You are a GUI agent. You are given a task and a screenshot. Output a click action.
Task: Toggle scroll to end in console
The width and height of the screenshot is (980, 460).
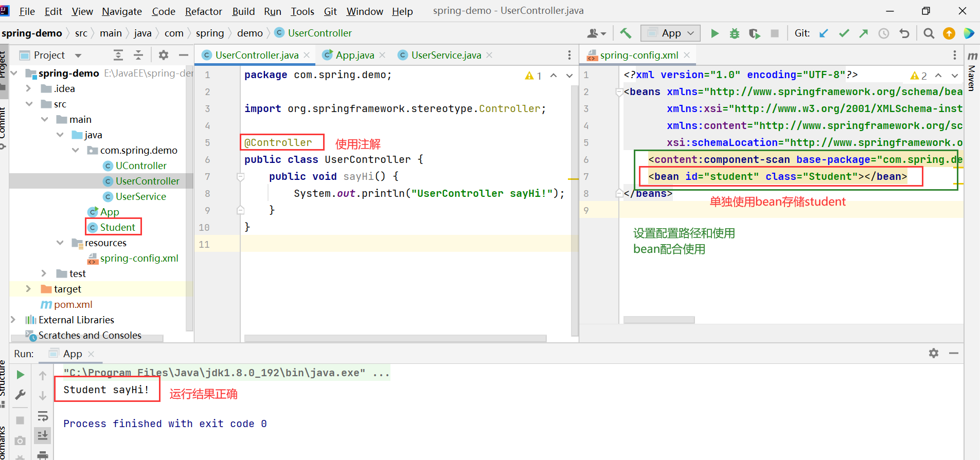(x=43, y=435)
